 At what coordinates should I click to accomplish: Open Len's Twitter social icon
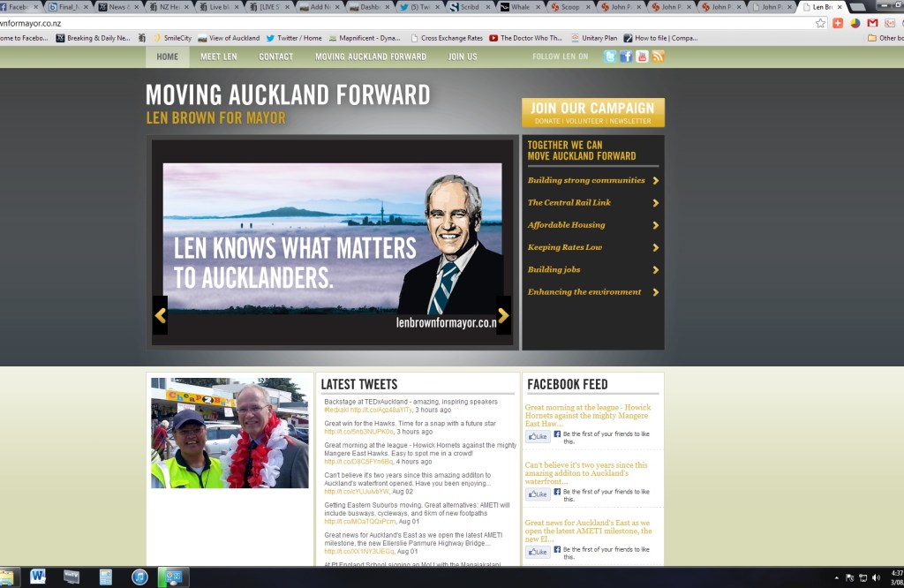point(609,57)
